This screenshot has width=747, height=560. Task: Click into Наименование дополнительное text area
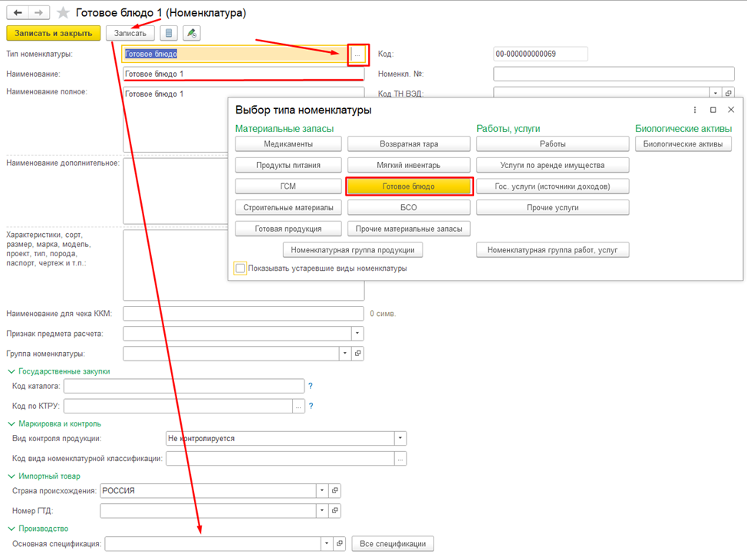[x=176, y=191]
